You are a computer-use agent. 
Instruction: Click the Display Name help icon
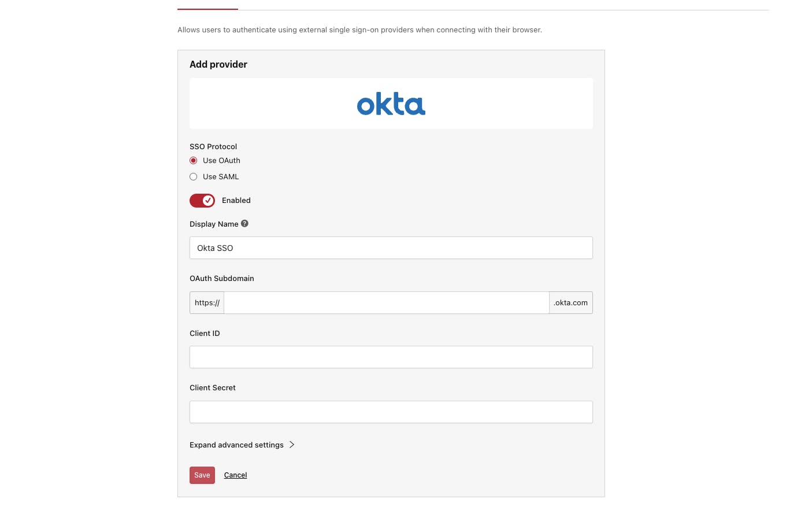pos(244,224)
